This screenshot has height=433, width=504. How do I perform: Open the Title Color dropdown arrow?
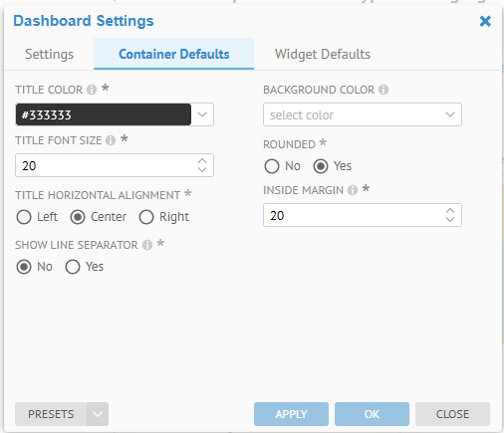pos(202,114)
